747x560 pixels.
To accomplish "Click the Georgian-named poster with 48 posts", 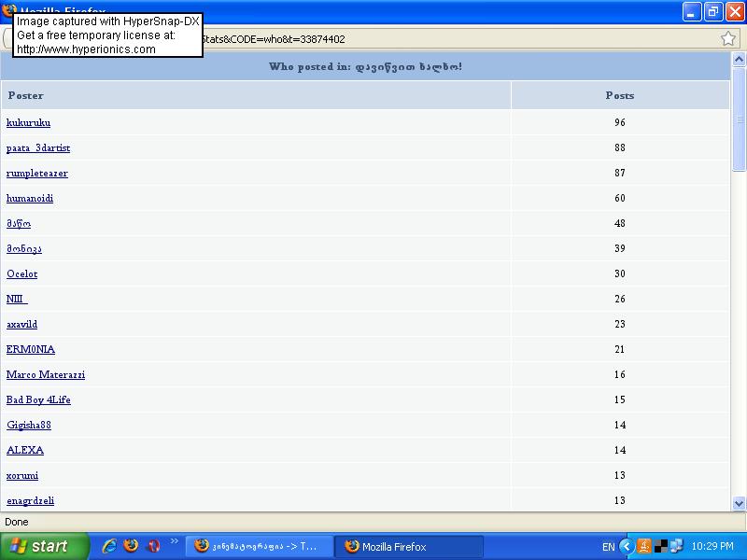I will point(19,224).
